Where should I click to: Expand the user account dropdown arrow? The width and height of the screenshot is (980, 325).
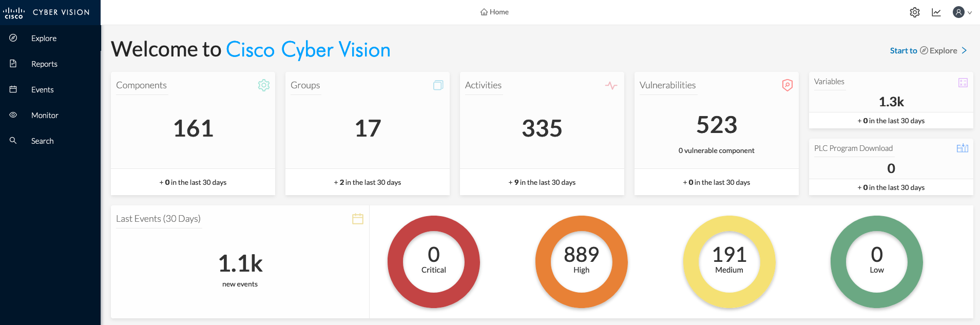coord(970,13)
